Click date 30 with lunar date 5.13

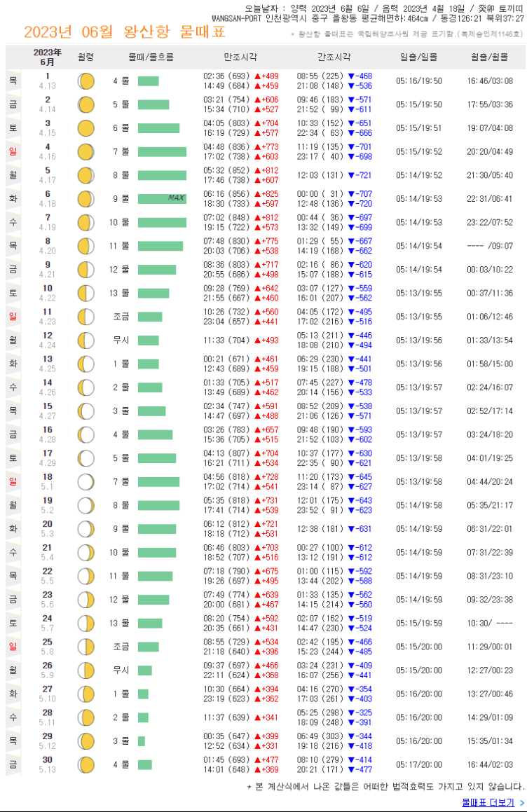coord(47,764)
